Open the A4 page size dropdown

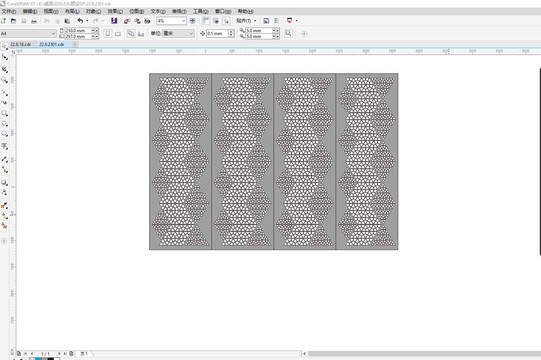click(x=53, y=33)
